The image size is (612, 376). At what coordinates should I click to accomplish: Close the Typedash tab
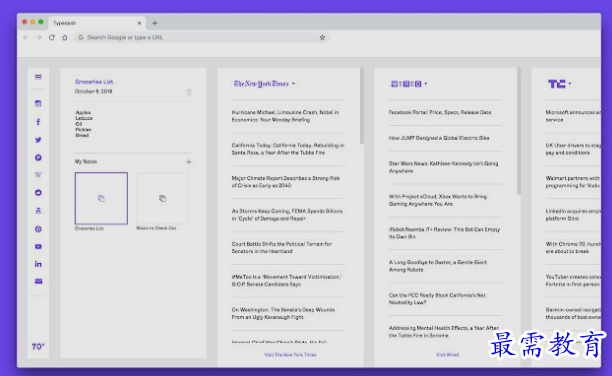[139, 23]
